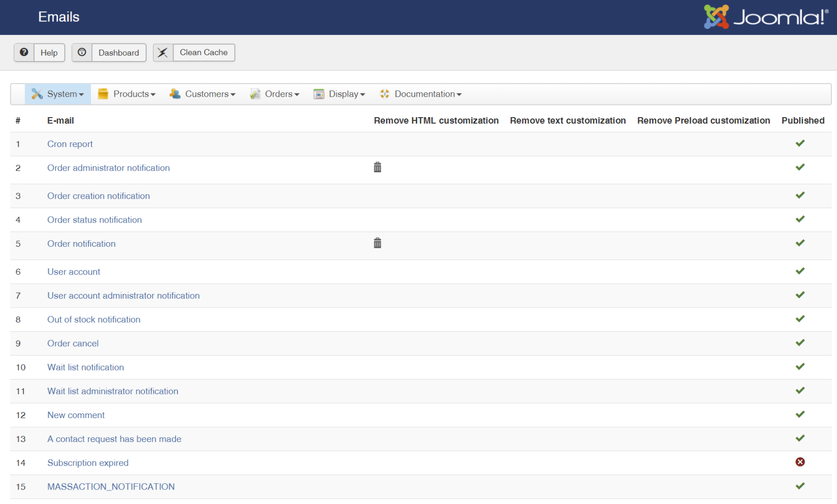Click the System wrench icon
Screen dimensions: 837x504
pyautogui.click(x=37, y=94)
